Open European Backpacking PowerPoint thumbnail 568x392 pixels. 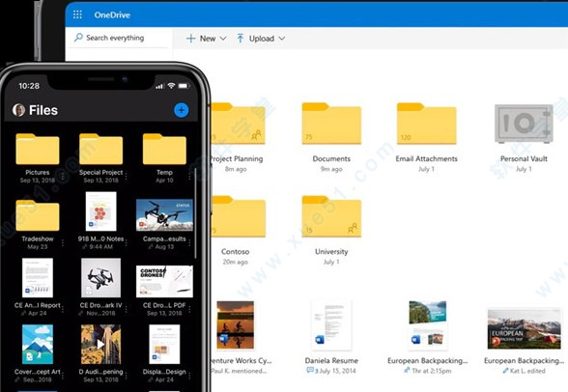click(x=524, y=328)
